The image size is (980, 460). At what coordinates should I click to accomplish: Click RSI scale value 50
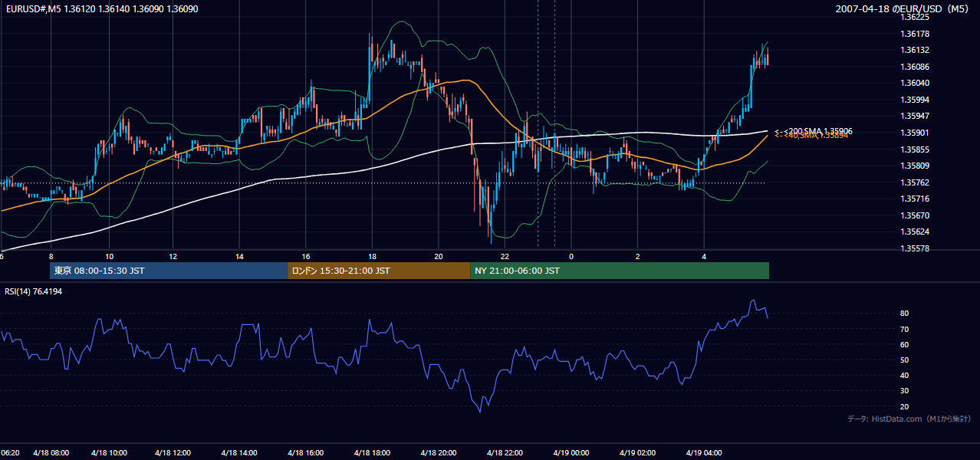click(904, 360)
